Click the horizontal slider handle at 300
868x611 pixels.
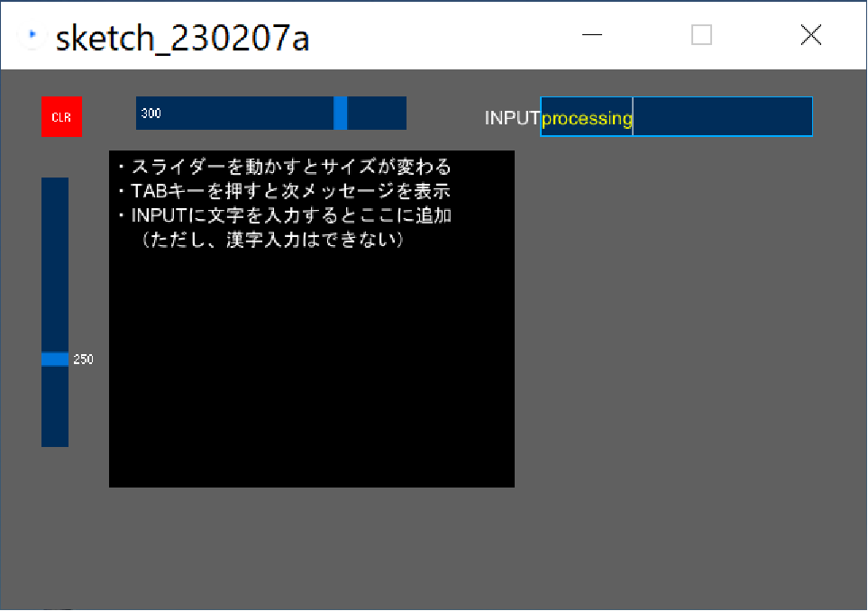(x=340, y=113)
